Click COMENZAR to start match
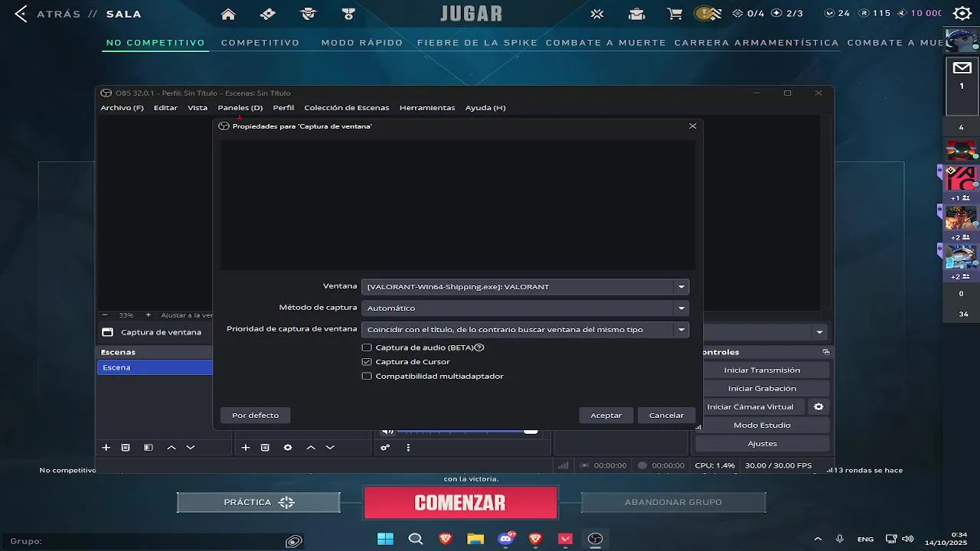The height and width of the screenshot is (551, 980). pyautogui.click(x=460, y=503)
